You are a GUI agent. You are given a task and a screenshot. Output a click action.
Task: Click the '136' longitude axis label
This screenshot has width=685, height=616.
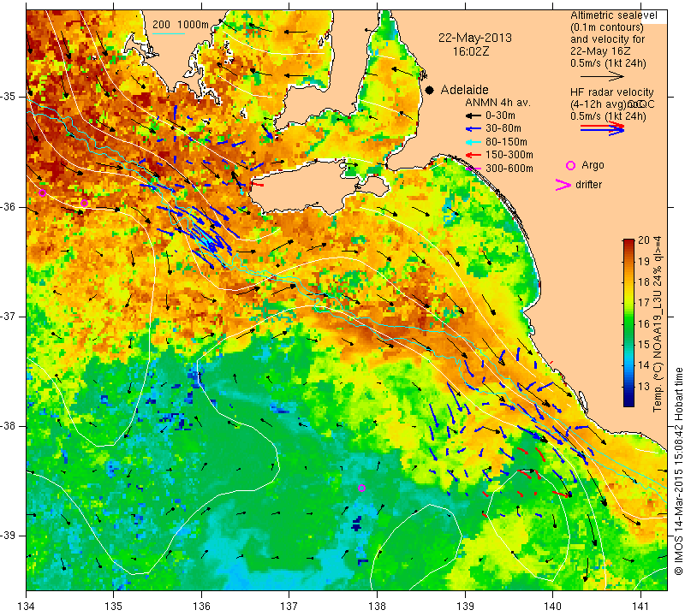point(201,607)
